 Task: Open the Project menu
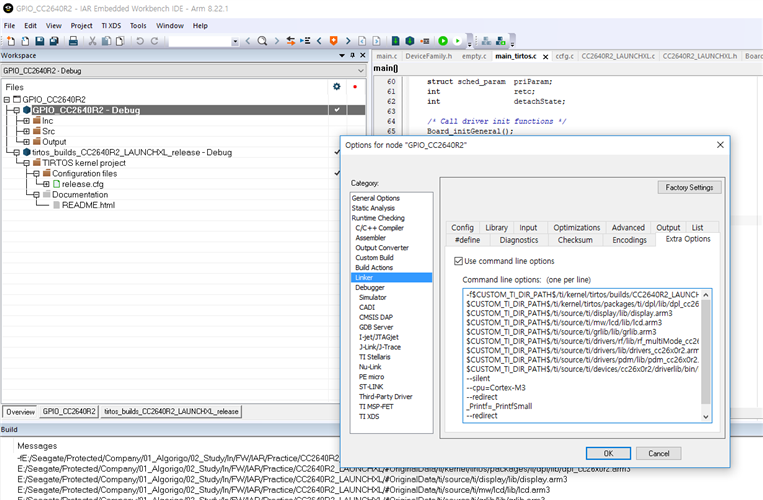point(81,26)
